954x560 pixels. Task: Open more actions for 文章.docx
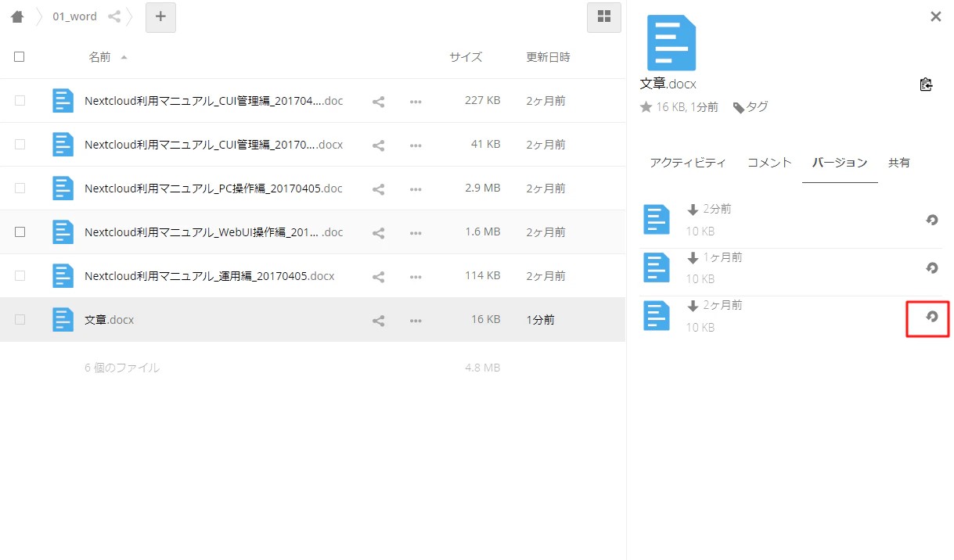click(x=416, y=320)
